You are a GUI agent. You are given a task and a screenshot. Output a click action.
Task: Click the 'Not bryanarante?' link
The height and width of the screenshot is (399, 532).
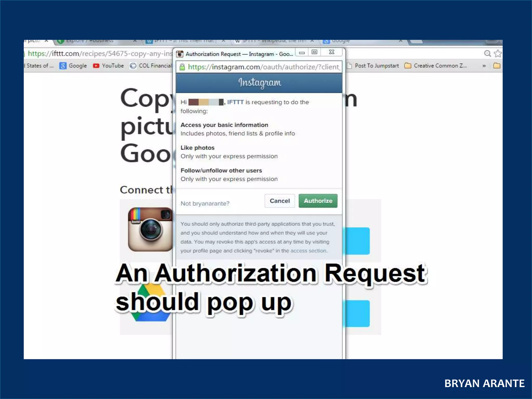[x=205, y=203]
